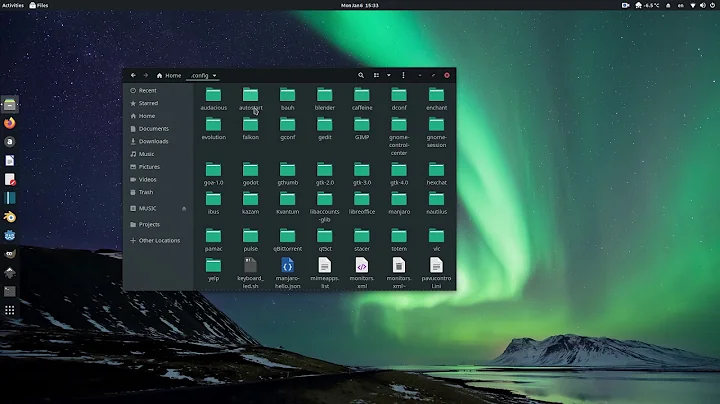Select the monitors.xml file
The image size is (720, 404).
[361, 266]
